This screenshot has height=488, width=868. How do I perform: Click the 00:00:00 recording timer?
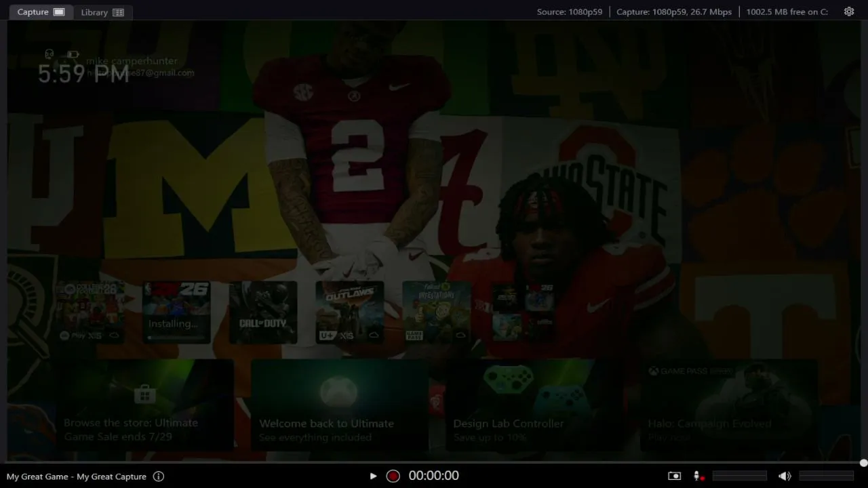coord(434,476)
